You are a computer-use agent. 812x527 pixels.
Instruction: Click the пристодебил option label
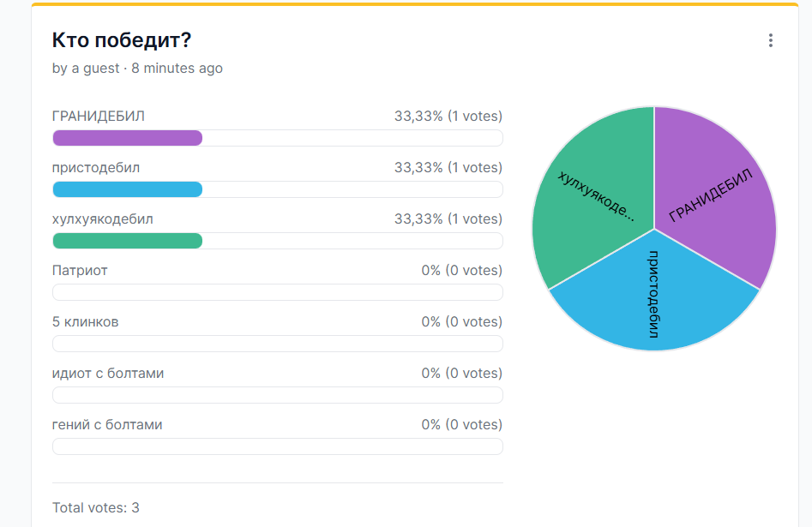point(96,168)
